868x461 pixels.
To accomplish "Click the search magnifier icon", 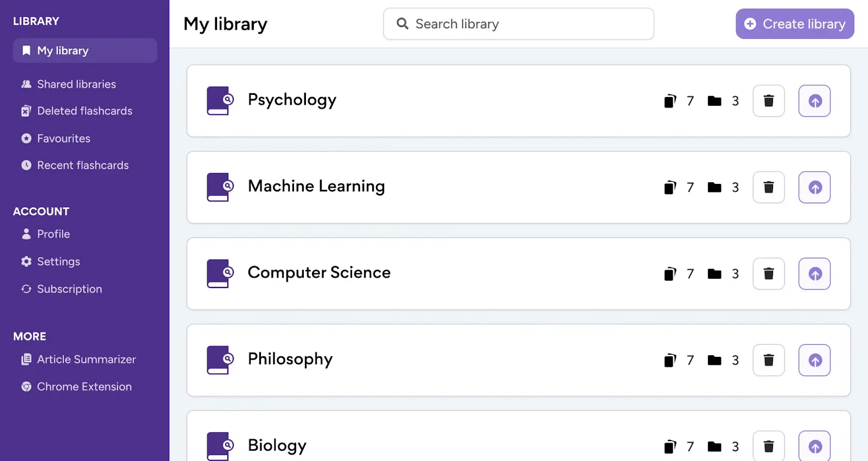I will click(402, 23).
